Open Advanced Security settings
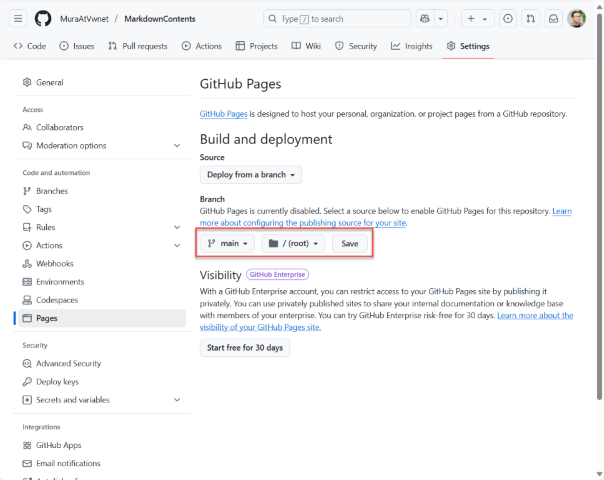 (100, 364)
